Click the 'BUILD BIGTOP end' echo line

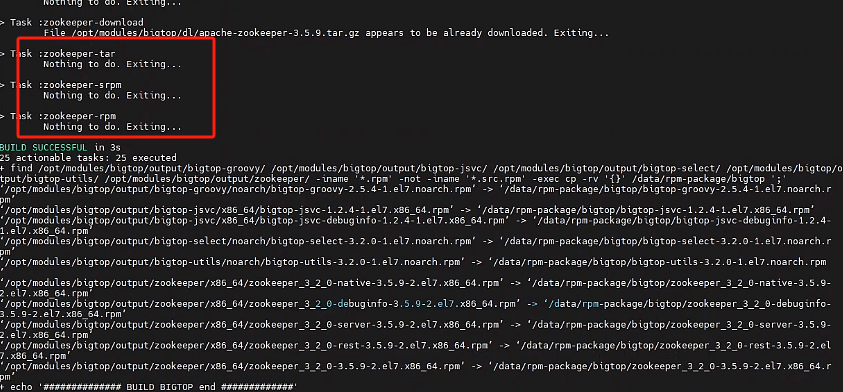[x=149, y=387]
